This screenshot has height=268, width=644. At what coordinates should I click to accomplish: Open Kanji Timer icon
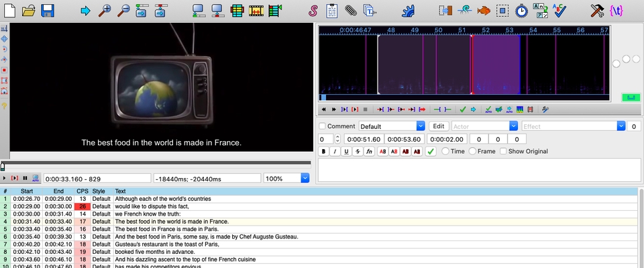pos(541,10)
